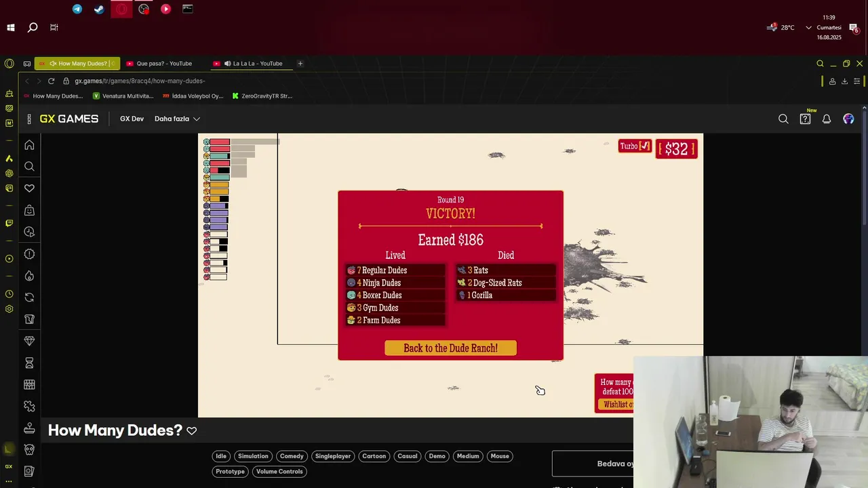The image size is (868, 488).
Task: Open the Easy Setup sliders icon
Action: coord(857,81)
